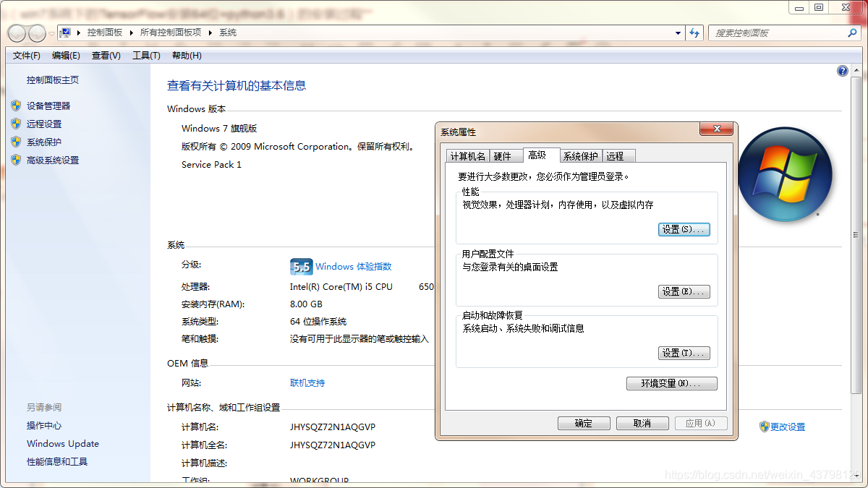
Task: Select the 高级 tab
Action: 541,155
